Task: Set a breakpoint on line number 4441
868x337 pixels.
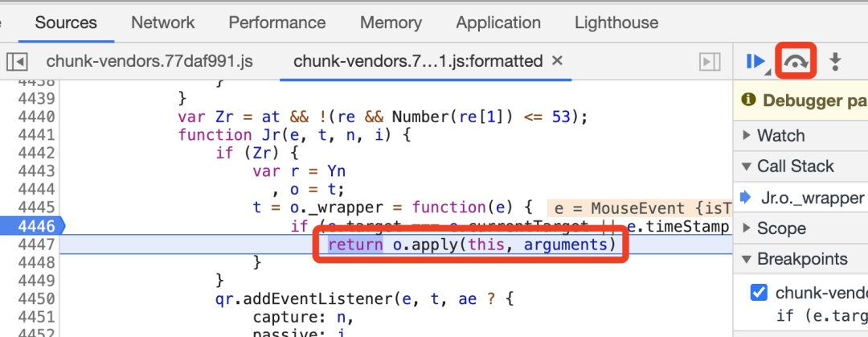Action: pos(36,134)
